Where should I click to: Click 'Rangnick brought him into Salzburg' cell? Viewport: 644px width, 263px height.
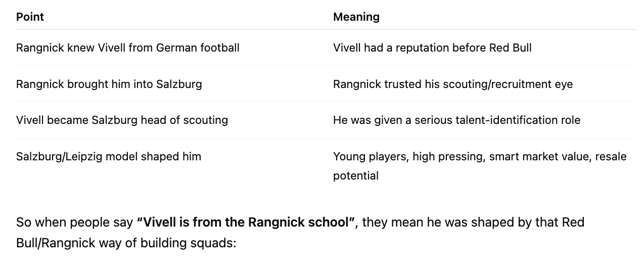[x=109, y=84]
